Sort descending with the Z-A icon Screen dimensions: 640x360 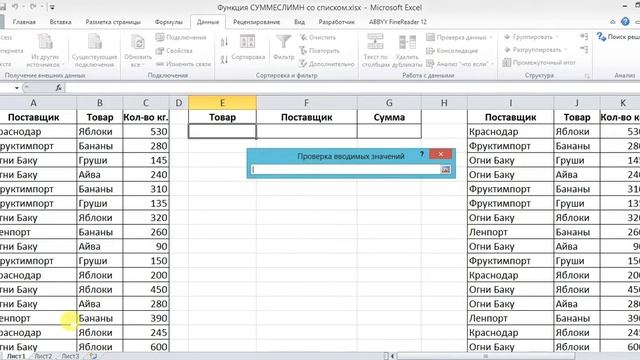pyautogui.click(x=224, y=60)
